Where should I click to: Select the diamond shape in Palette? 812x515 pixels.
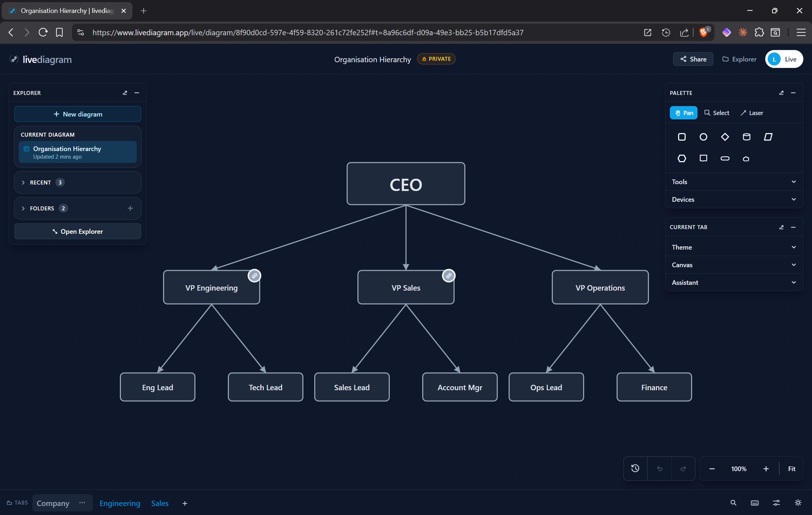tap(725, 137)
